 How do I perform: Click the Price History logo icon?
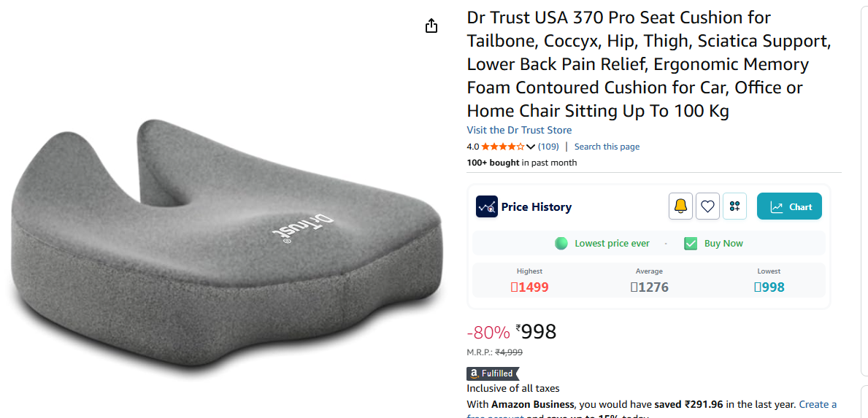(486, 206)
